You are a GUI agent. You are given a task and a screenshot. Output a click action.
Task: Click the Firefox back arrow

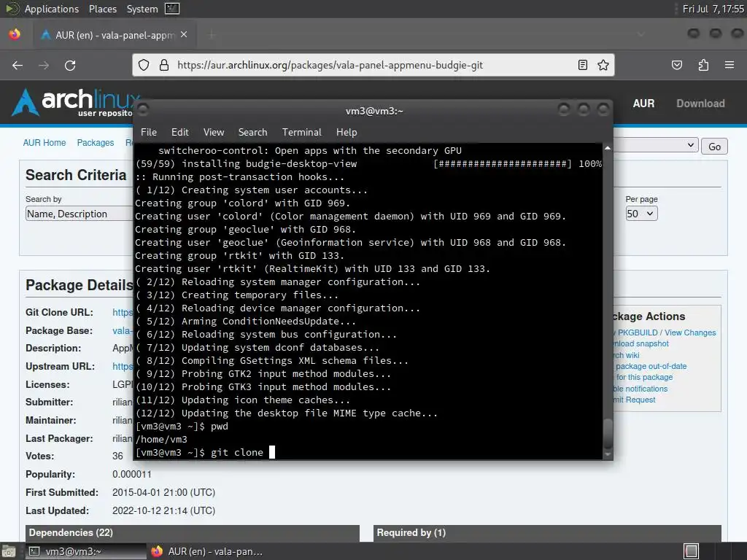(18, 65)
